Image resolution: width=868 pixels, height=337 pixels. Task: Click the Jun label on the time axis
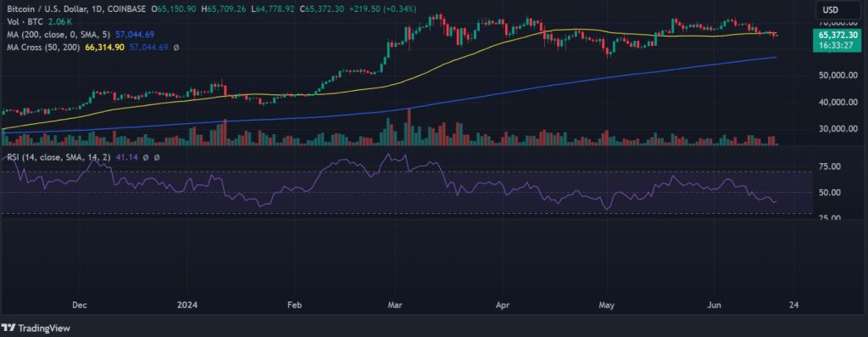pyautogui.click(x=714, y=305)
